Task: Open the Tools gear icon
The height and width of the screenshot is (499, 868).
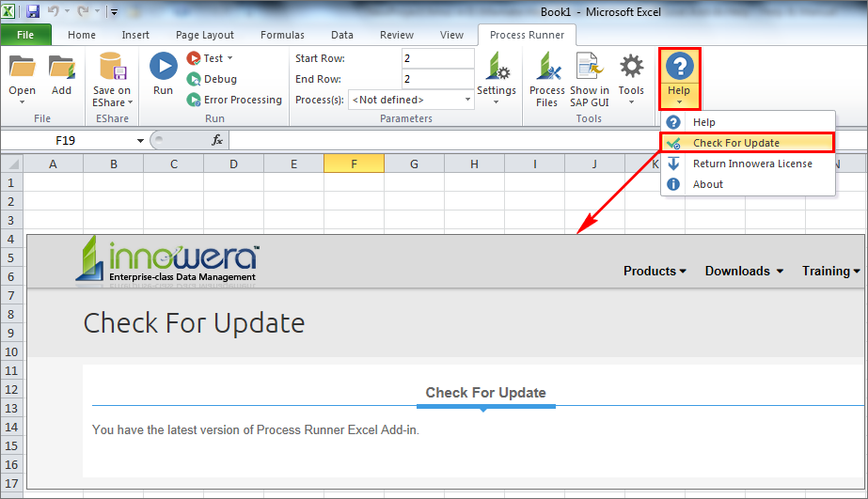Action: point(631,68)
